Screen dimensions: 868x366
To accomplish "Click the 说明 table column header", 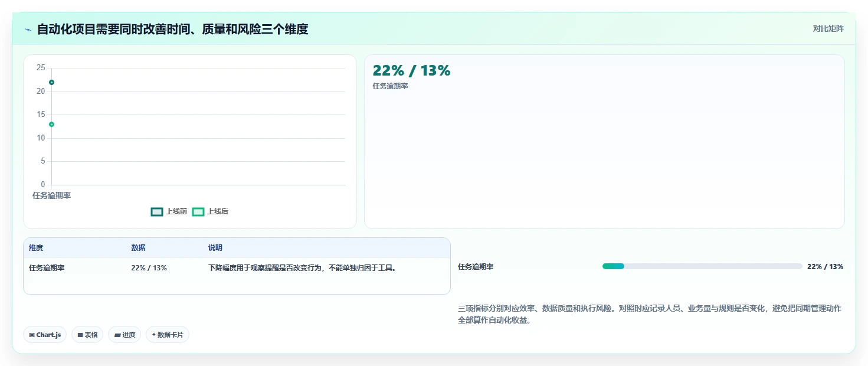I will click(215, 248).
